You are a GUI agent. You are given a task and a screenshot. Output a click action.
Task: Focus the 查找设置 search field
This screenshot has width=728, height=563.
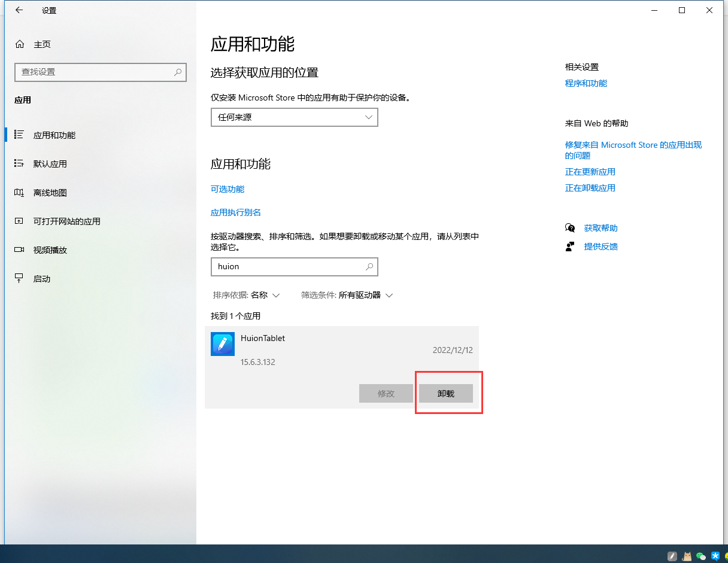point(101,72)
